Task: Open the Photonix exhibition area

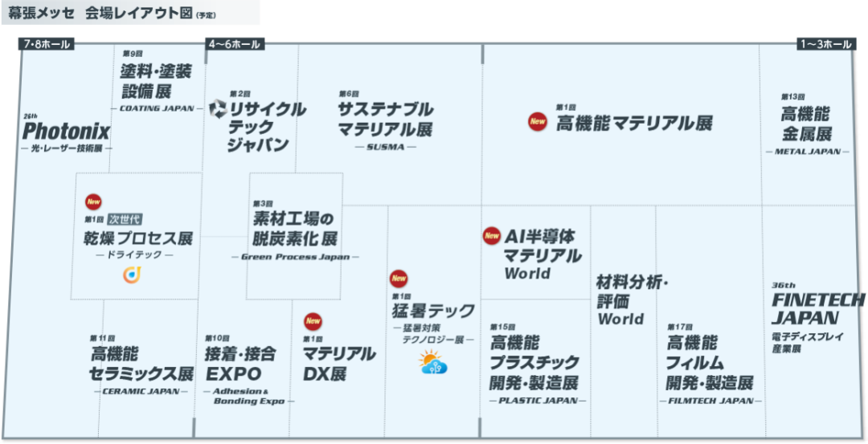Action: [67, 132]
